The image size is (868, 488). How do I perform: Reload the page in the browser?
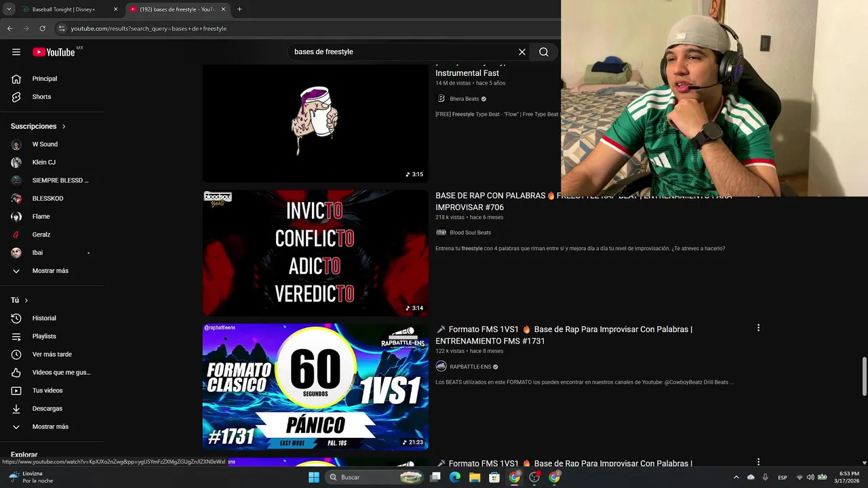click(42, 28)
